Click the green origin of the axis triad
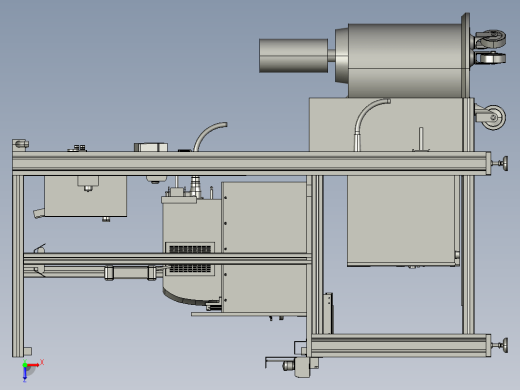Screen dimensions: 520x390 [x=25, y=365]
